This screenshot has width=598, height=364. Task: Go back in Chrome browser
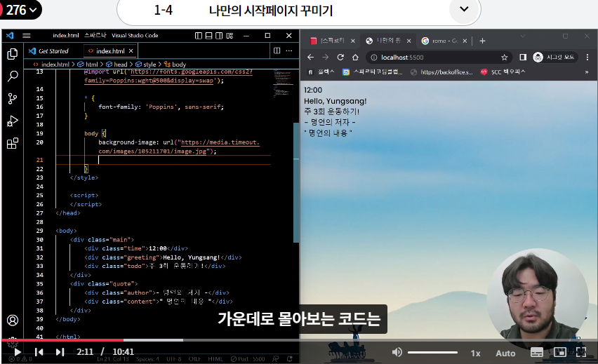click(310, 58)
